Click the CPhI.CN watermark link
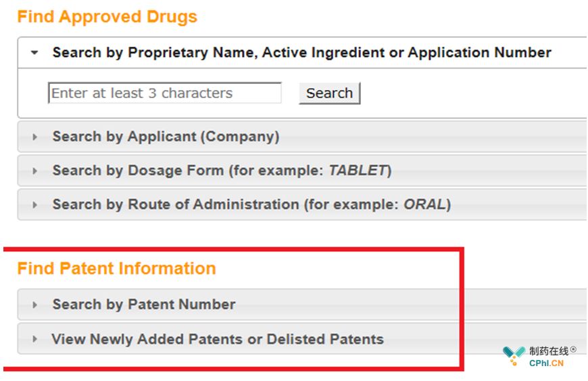The height and width of the screenshot is (381, 588). click(546, 363)
